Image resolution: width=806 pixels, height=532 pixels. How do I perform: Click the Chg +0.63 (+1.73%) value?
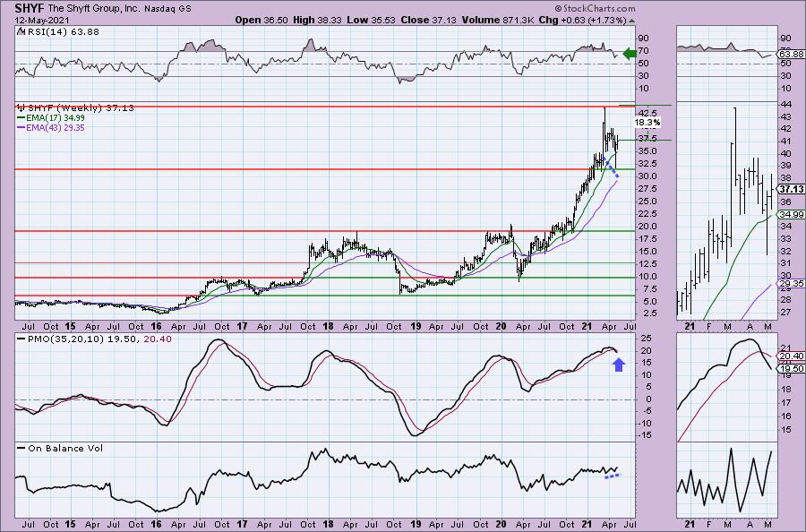582,20
